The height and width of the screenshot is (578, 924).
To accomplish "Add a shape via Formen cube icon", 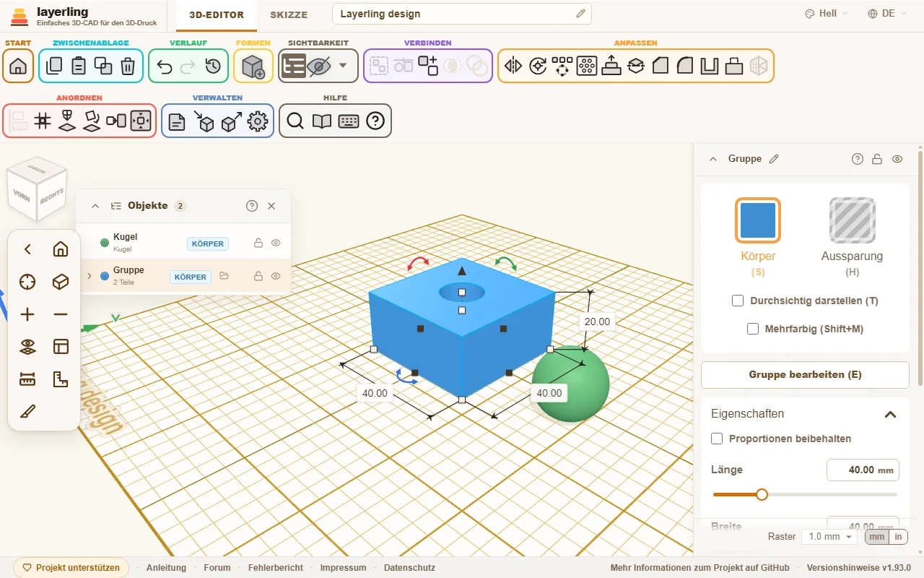I will click(x=253, y=66).
